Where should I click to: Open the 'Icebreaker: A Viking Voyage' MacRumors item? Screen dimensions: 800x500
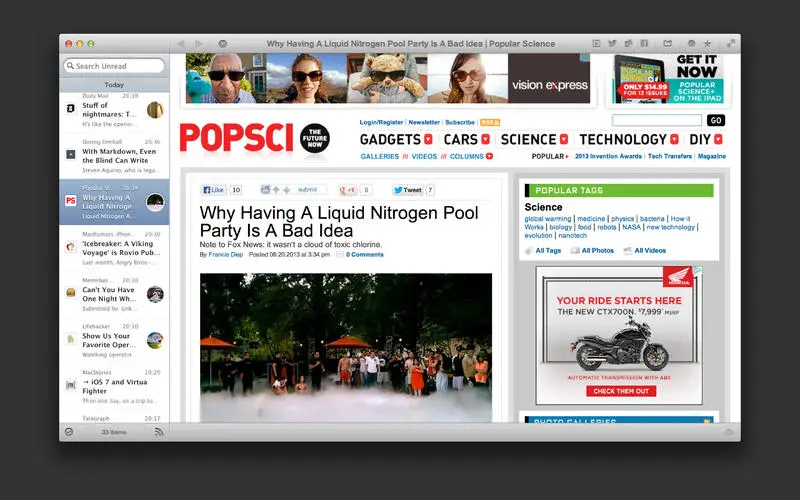point(114,248)
